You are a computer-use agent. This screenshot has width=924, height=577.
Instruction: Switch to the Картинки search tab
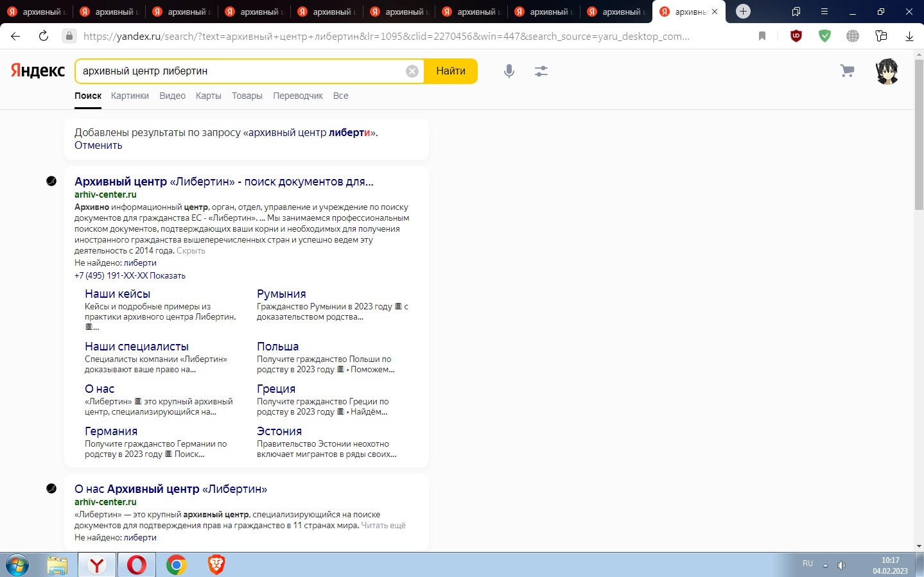(x=130, y=96)
